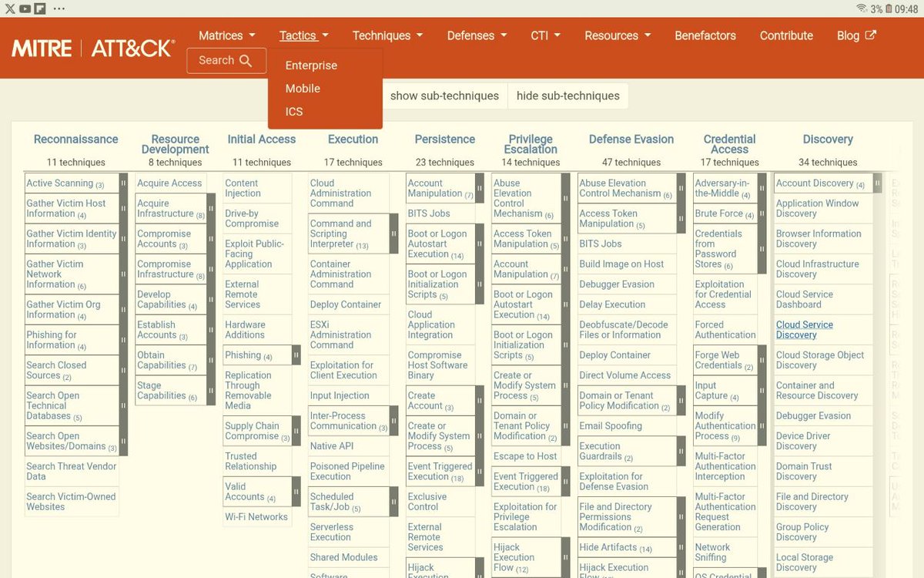This screenshot has height=578, width=924.
Task: Open Network Sniffing under Credential Access
Action: pyautogui.click(x=713, y=553)
